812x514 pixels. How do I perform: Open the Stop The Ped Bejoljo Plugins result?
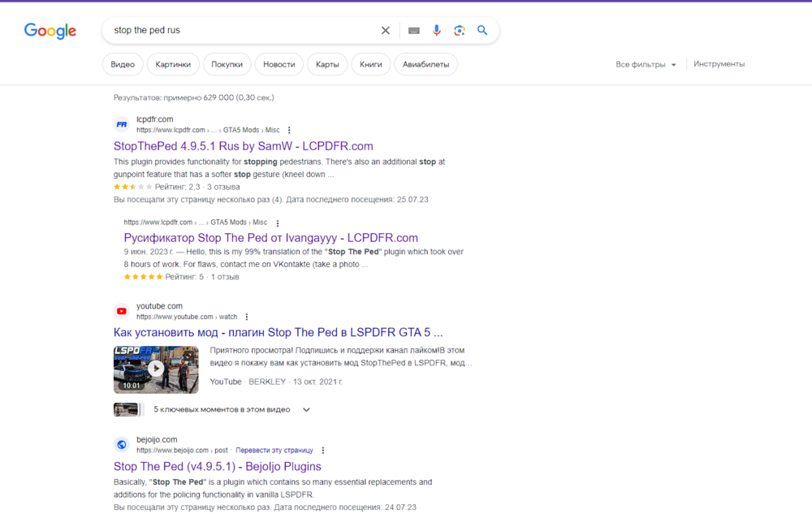tap(216, 466)
